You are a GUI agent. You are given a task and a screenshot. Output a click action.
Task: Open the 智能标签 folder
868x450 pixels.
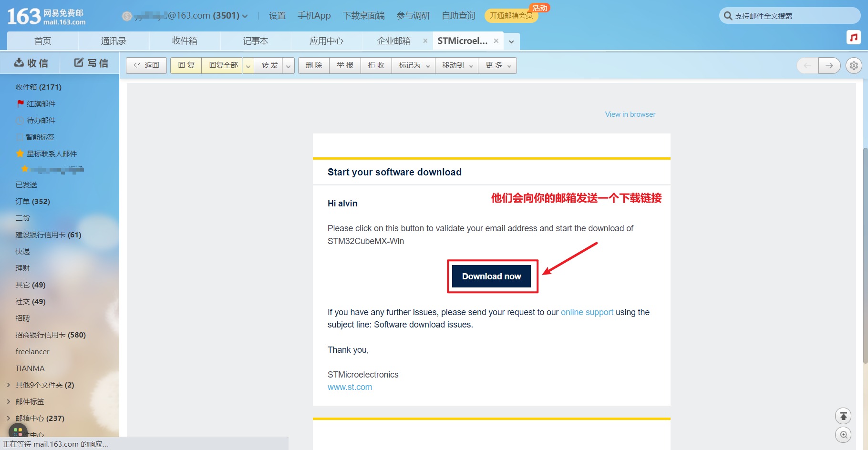click(35, 137)
